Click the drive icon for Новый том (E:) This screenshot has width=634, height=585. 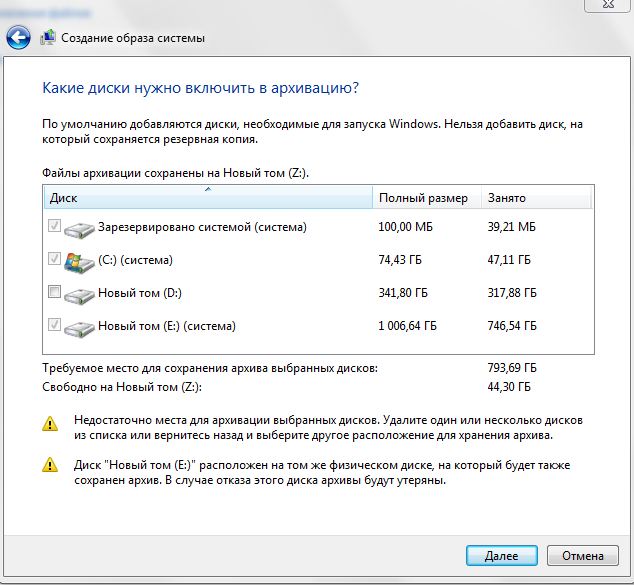pyautogui.click(x=79, y=328)
